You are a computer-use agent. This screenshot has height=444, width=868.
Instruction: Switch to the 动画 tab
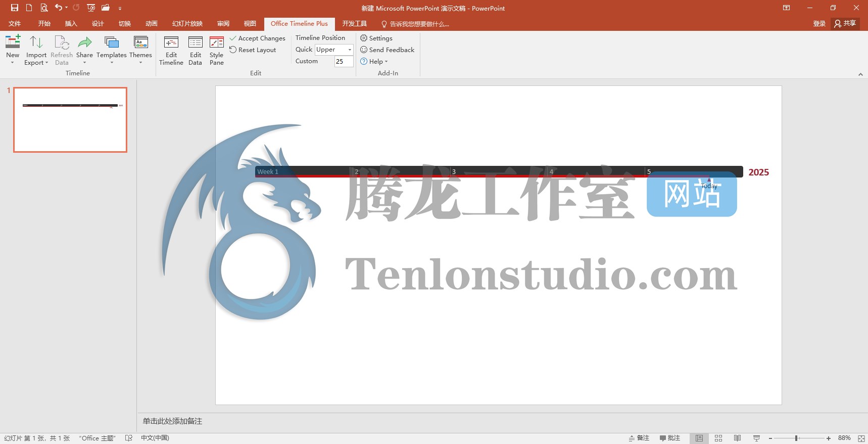pos(151,24)
